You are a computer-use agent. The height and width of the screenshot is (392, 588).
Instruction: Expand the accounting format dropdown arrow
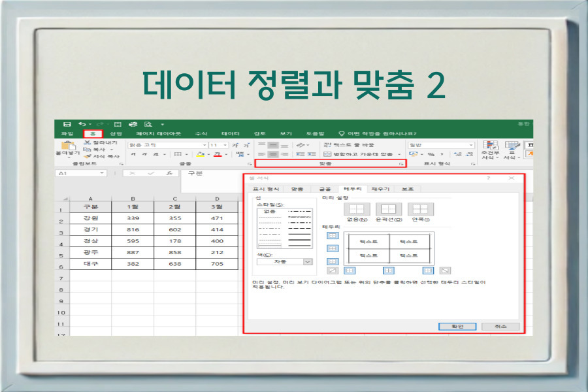coord(421,154)
